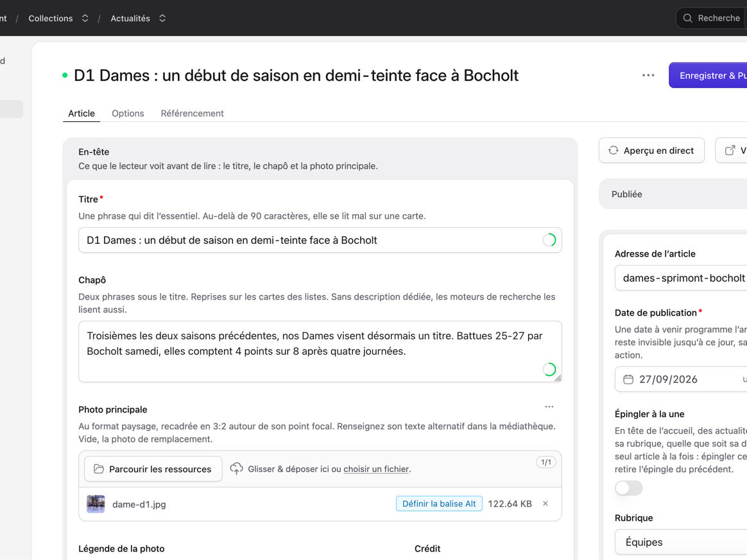
Task: Click the dame-d1.jpg file name
Action: (139, 504)
